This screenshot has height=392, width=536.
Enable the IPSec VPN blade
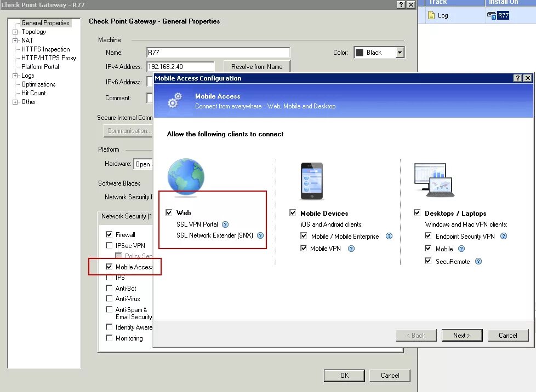[109, 245]
